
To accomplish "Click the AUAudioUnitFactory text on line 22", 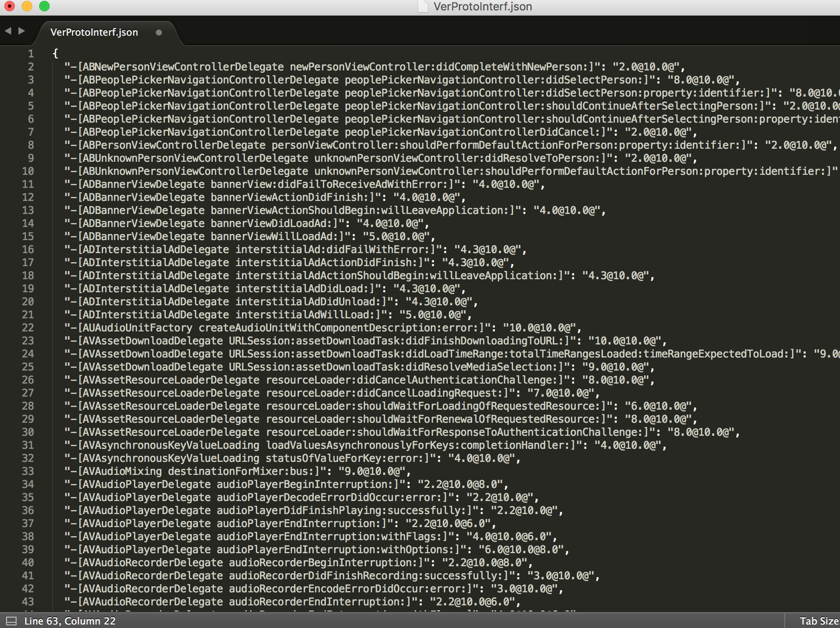I will 137,327.
